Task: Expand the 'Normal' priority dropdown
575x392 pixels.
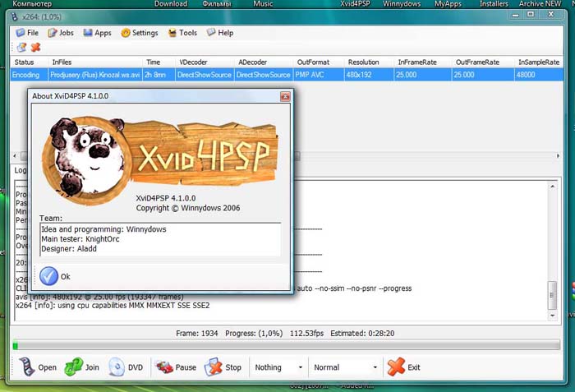Action: 375,367
